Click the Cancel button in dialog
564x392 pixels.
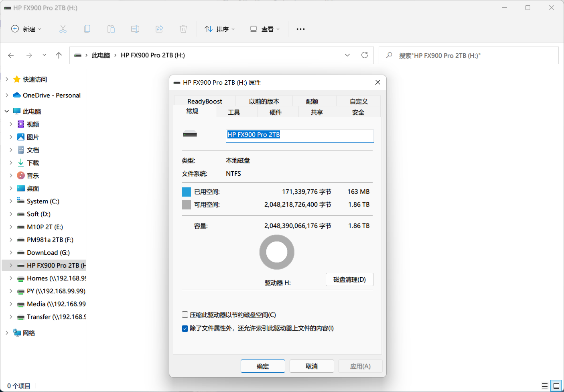pos(312,366)
